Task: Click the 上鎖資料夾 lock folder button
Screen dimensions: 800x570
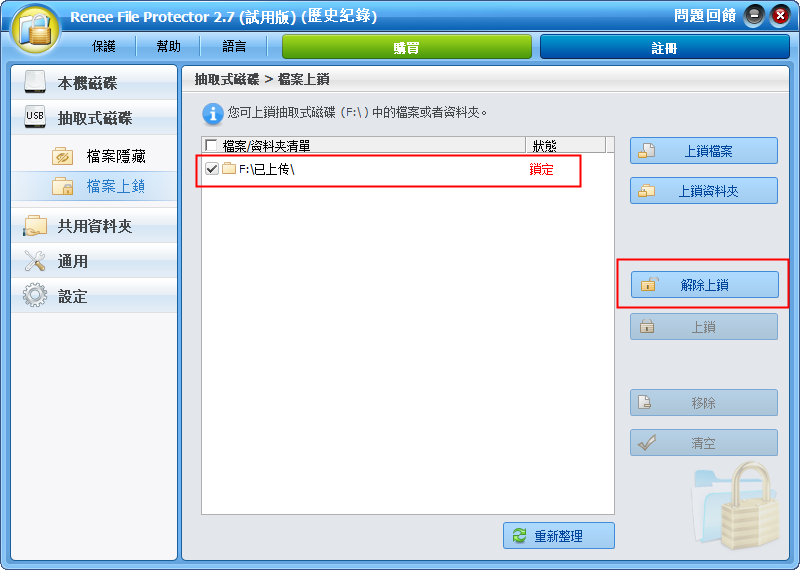Action: point(704,191)
